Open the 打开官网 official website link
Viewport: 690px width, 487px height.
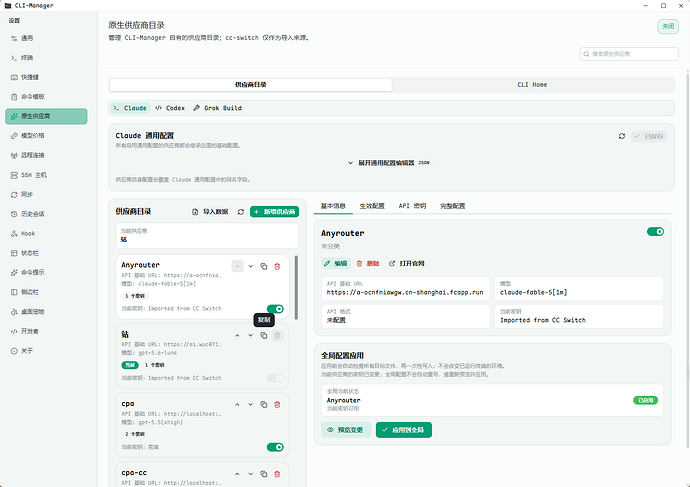pos(407,264)
